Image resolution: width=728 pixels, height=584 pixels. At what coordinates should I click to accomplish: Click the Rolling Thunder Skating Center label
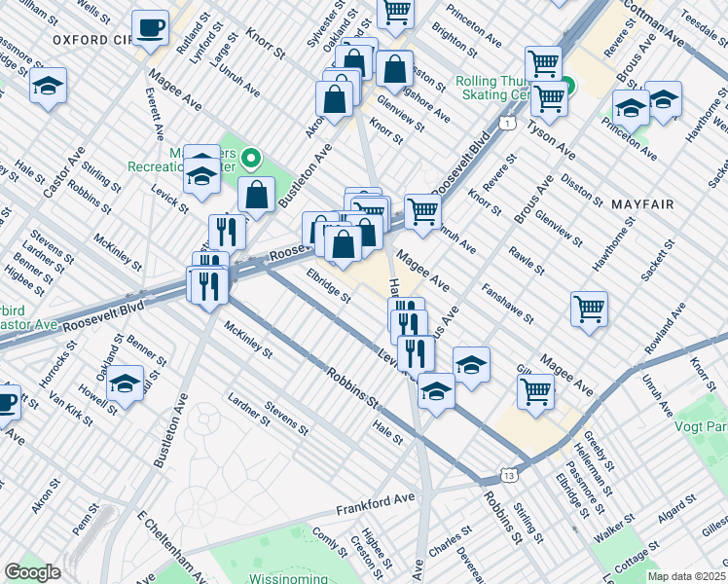[493, 88]
